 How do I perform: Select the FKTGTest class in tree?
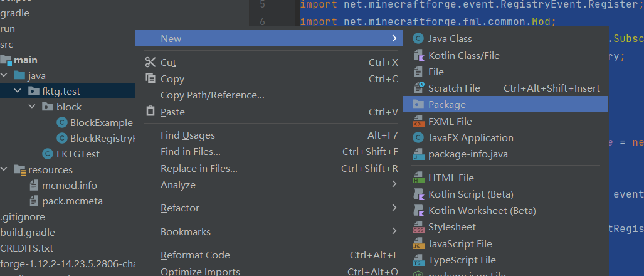(x=78, y=154)
